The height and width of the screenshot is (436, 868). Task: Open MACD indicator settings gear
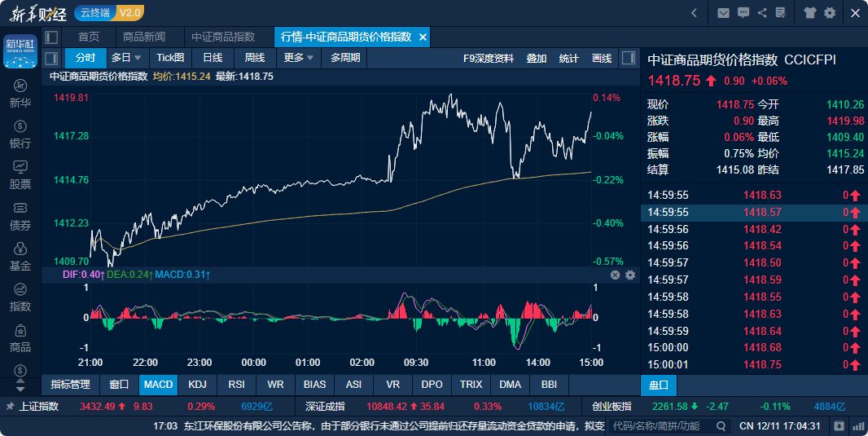coord(629,275)
